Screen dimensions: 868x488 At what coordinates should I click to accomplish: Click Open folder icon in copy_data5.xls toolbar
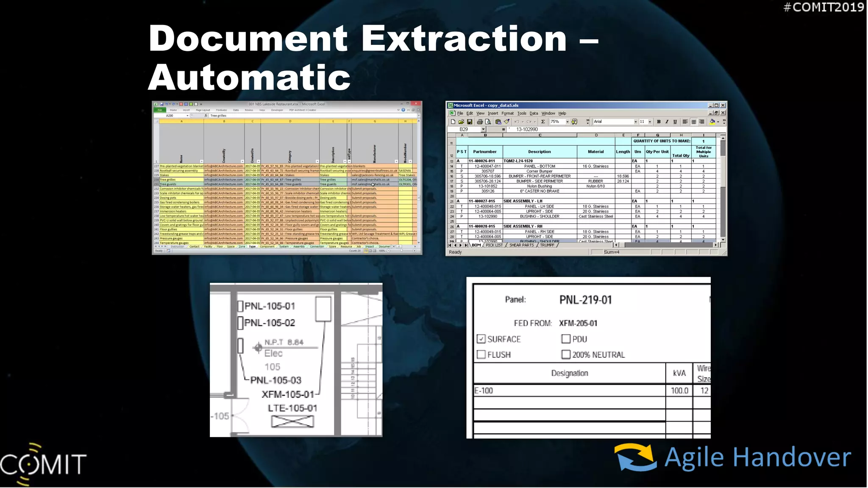[461, 122]
